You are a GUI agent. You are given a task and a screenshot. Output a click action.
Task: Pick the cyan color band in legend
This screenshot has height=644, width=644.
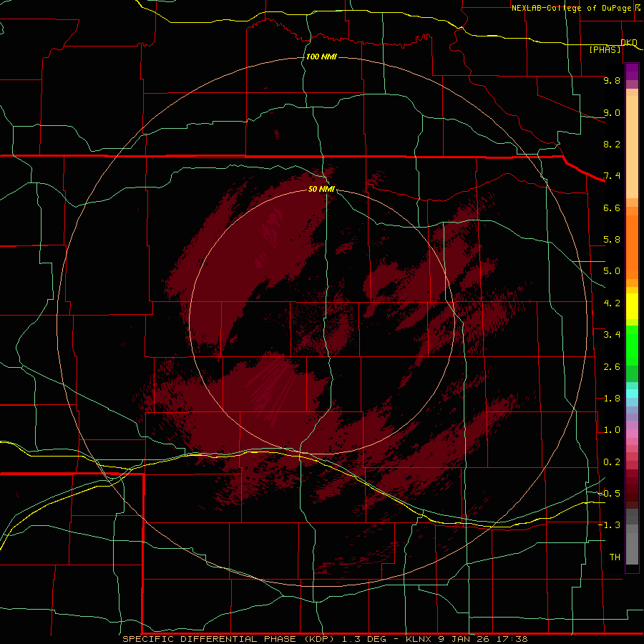click(x=632, y=394)
